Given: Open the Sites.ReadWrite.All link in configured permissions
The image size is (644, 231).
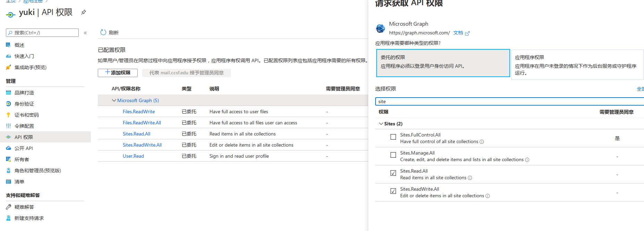Looking at the screenshot, I should tap(142, 145).
